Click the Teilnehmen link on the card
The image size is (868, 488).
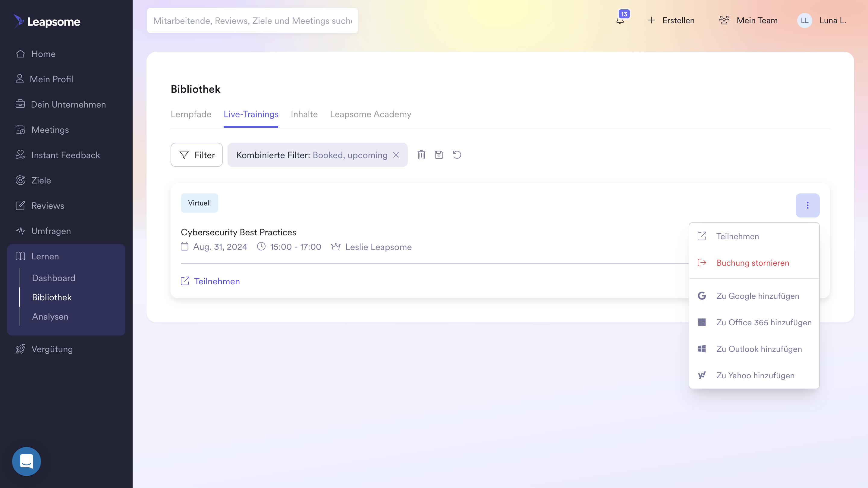(210, 281)
